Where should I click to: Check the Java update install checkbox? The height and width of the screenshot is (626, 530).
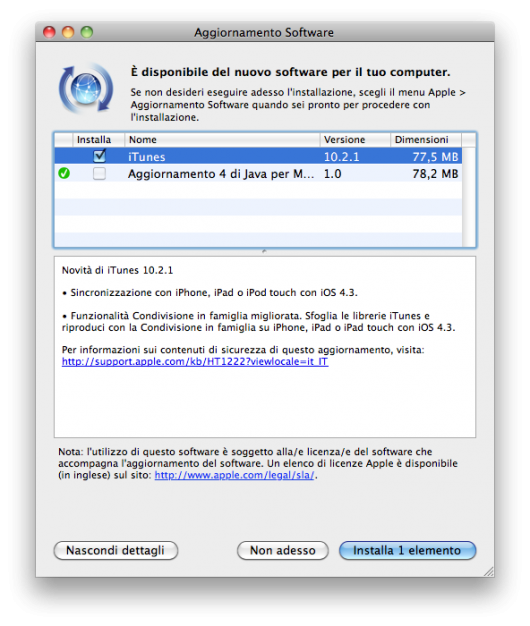point(99,174)
